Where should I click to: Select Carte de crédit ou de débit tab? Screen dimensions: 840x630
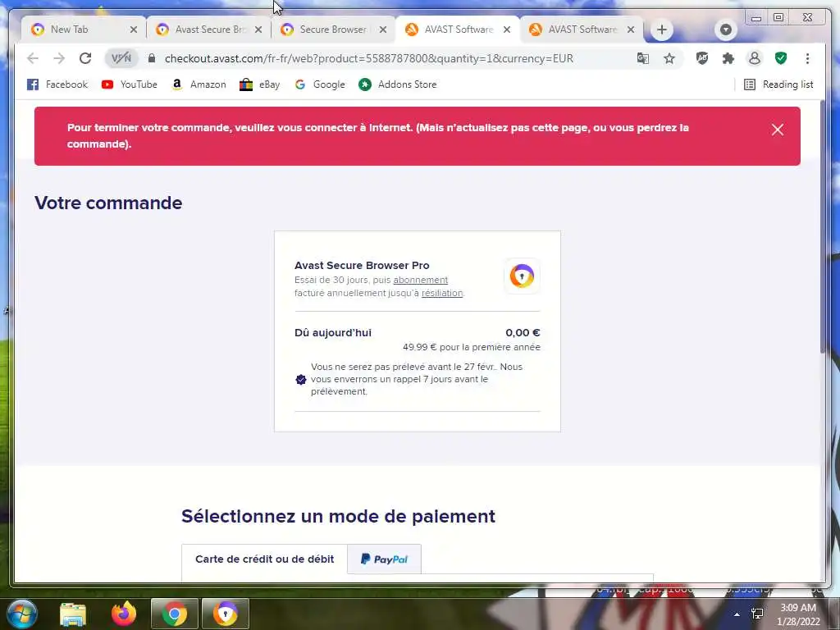[265, 559]
